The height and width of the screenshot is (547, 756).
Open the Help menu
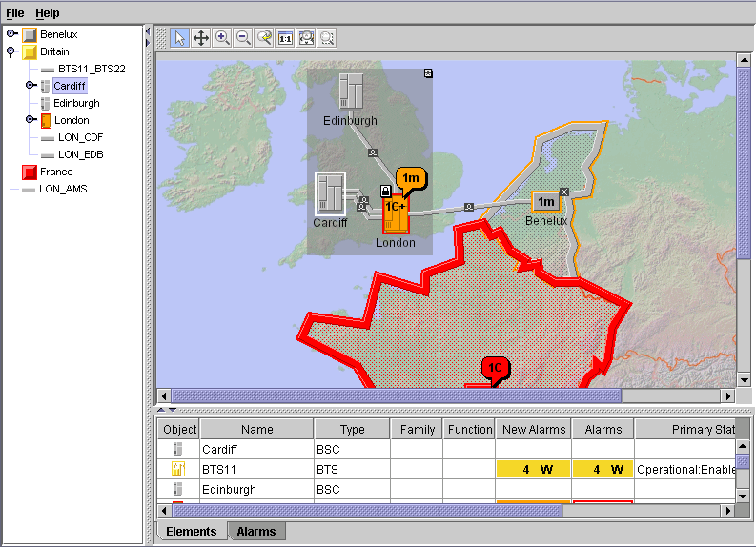point(48,13)
